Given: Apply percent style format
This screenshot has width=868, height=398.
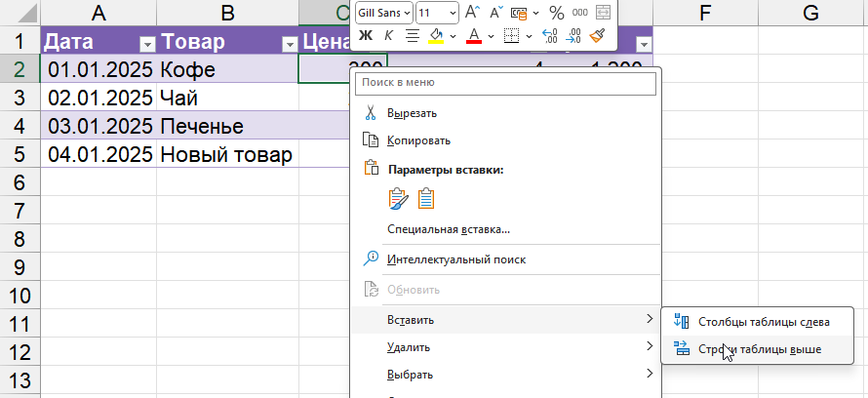Looking at the screenshot, I should [x=556, y=13].
